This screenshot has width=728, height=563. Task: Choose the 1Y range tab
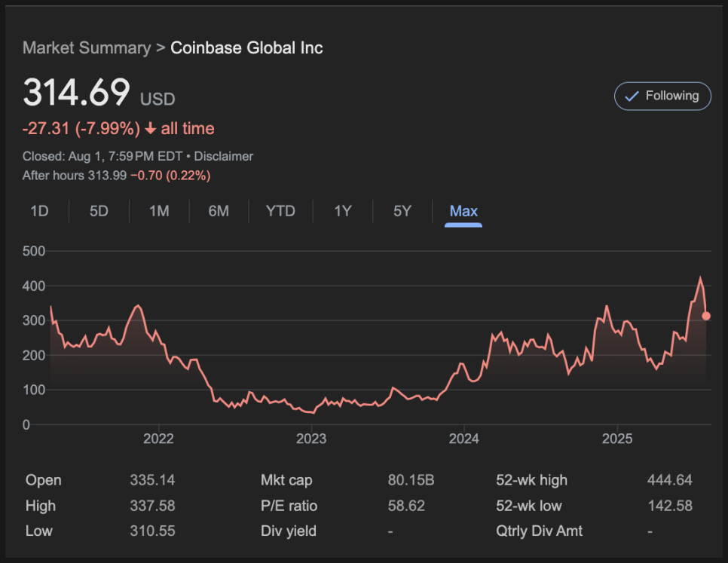343,211
